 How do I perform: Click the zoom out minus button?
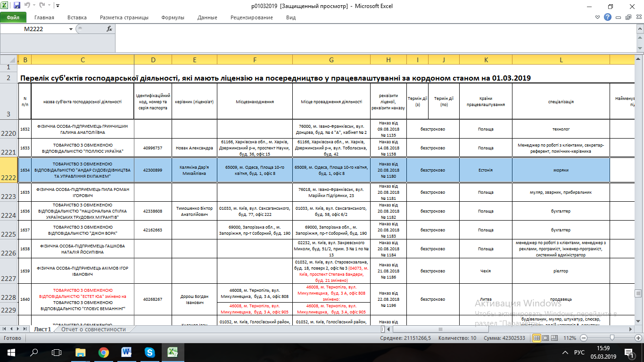point(584,338)
